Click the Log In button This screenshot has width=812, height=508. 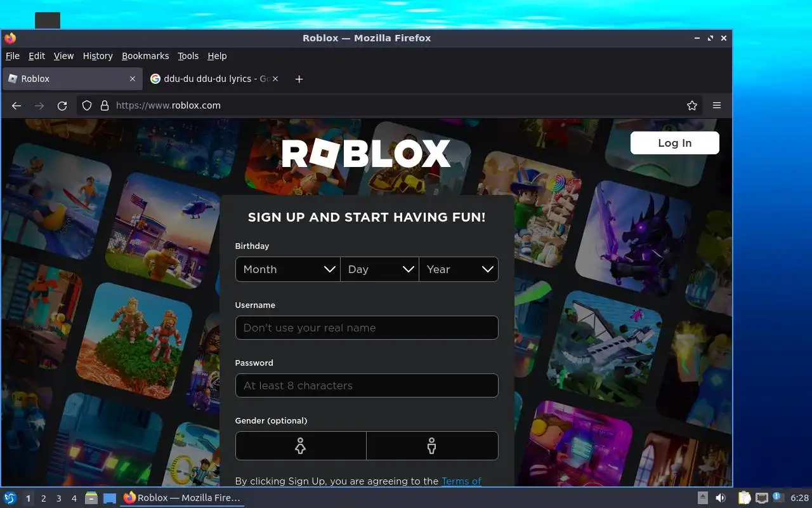(x=675, y=143)
